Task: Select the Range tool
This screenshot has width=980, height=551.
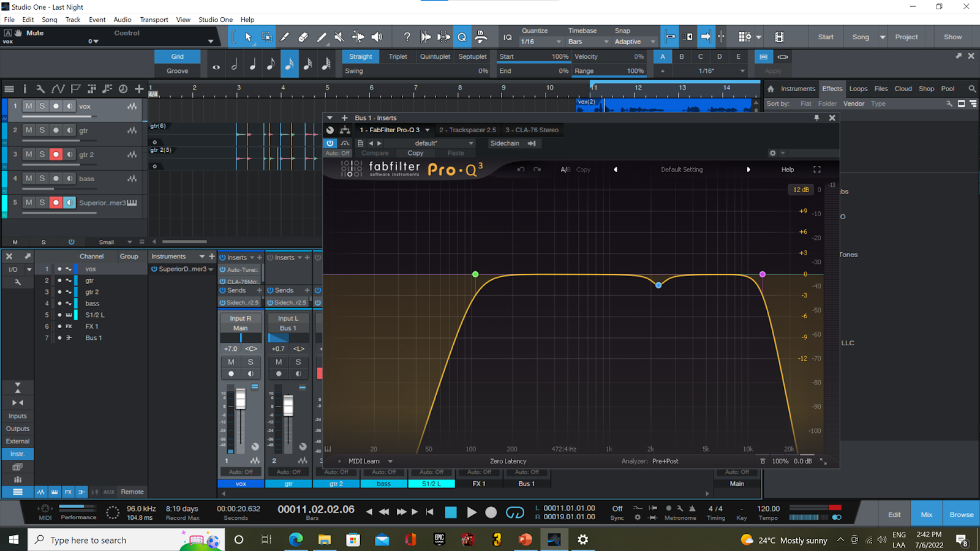Action: click(x=267, y=37)
